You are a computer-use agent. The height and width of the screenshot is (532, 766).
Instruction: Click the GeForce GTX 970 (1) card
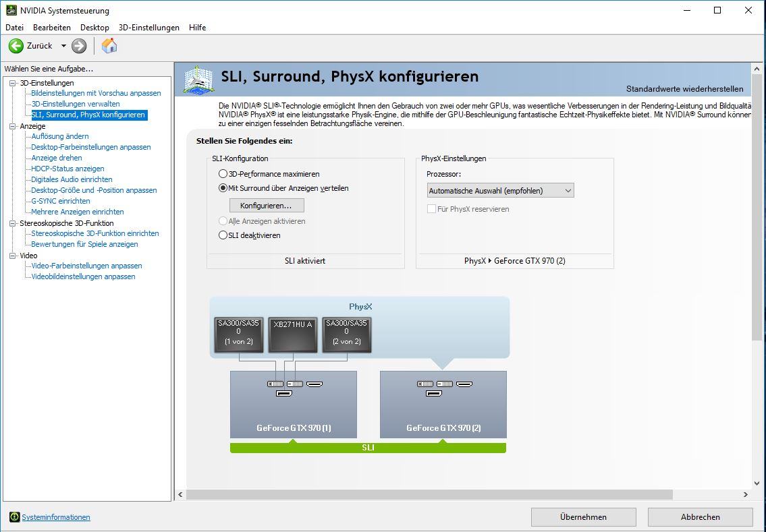294,405
